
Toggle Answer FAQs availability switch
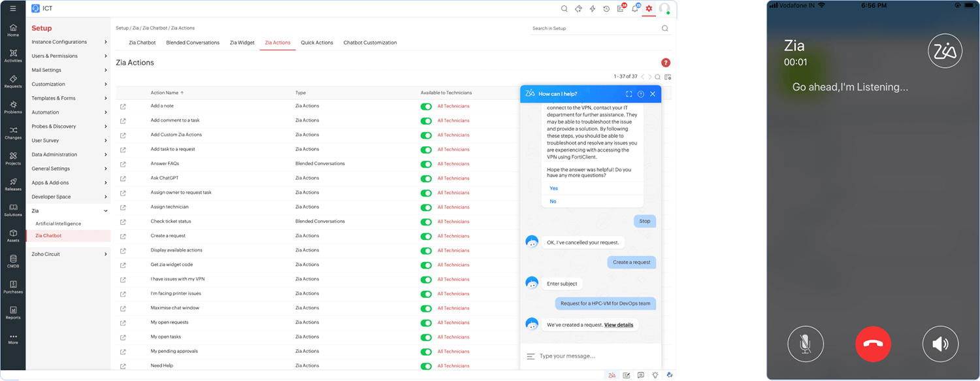click(x=426, y=164)
